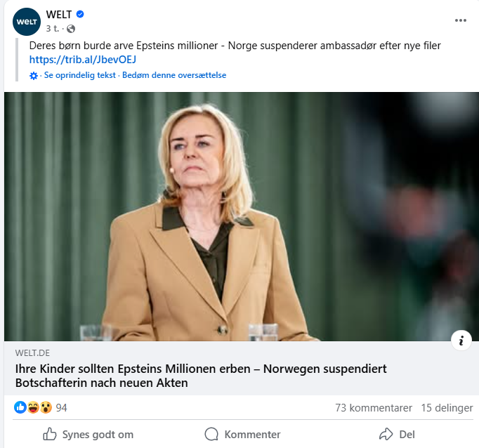Click the translation settings gear icon

(x=34, y=75)
